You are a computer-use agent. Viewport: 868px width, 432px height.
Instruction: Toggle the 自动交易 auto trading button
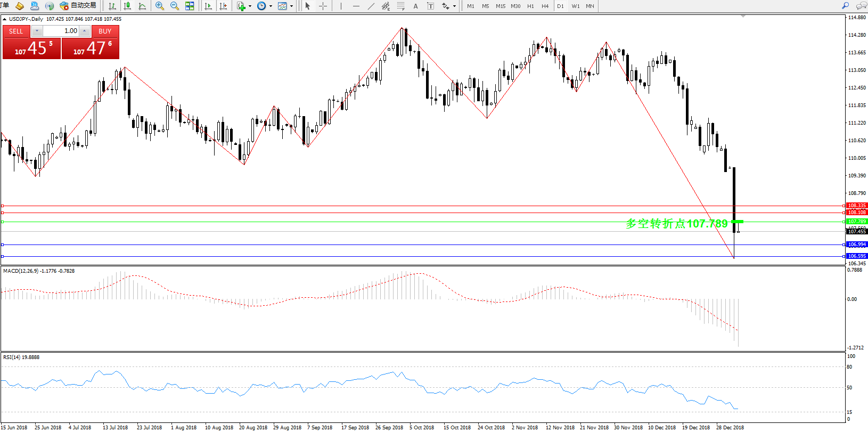point(78,6)
